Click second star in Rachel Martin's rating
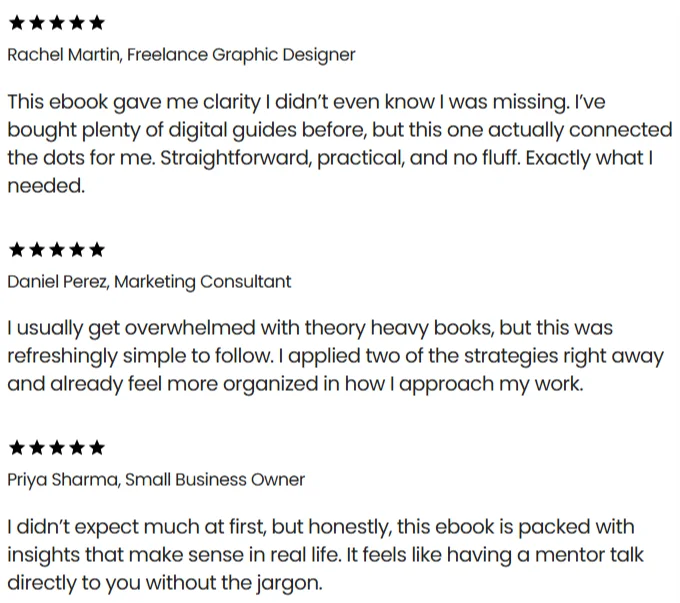 pyautogui.click(x=36, y=23)
